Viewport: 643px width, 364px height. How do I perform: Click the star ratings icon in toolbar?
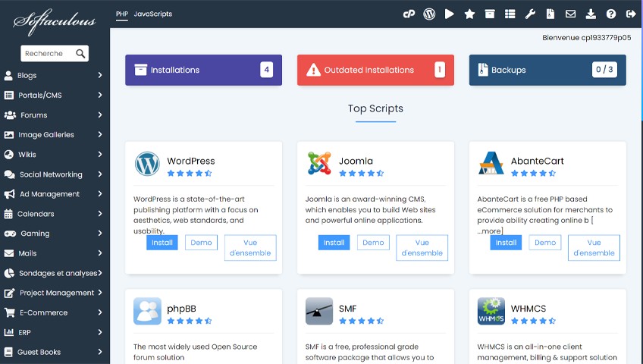(x=469, y=14)
